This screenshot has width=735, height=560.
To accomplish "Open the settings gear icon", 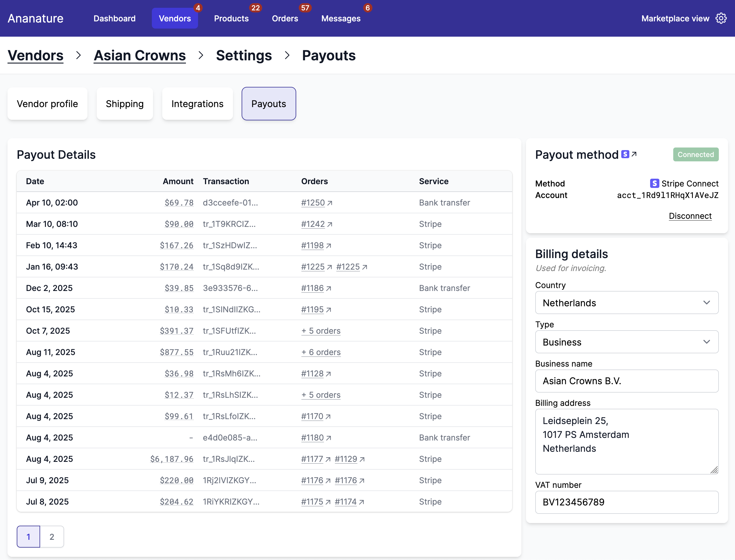I will coord(721,18).
